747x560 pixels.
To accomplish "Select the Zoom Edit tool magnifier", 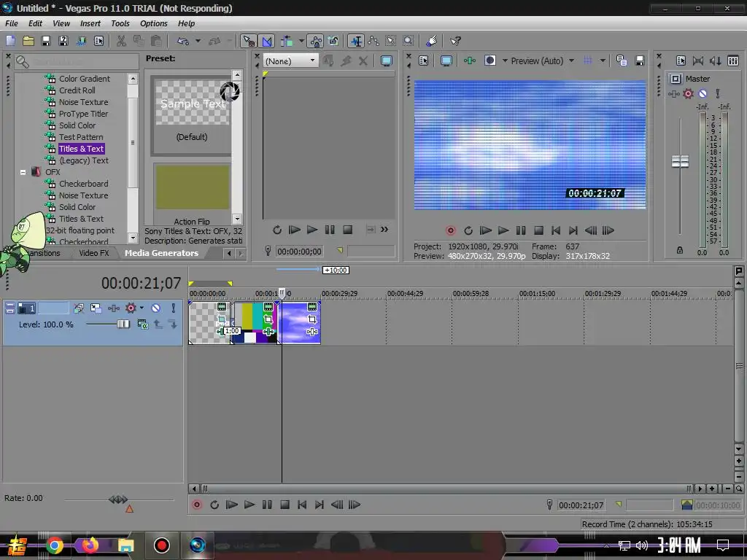I will (409, 41).
